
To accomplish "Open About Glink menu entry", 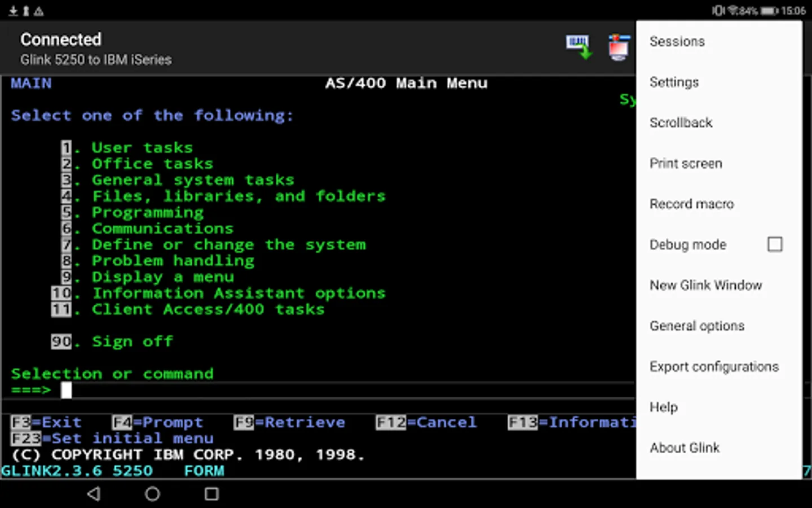I will (x=719, y=448).
